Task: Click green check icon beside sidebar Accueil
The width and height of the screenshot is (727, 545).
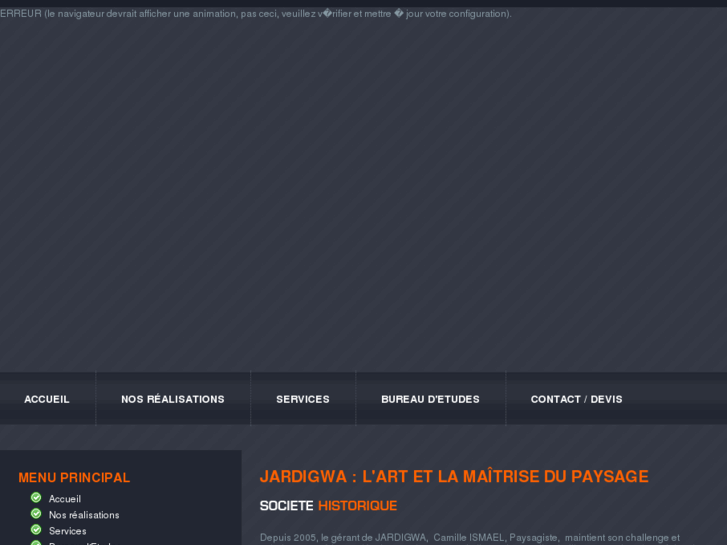Action: point(36,498)
